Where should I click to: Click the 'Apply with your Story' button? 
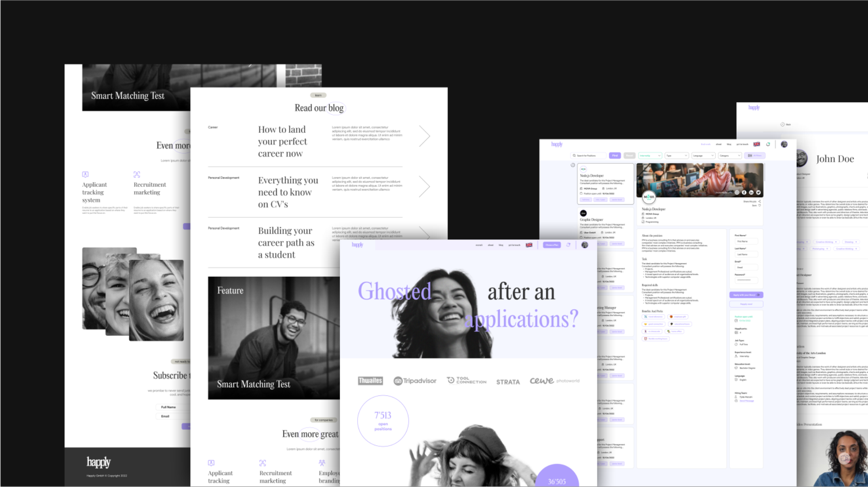[746, 295]
